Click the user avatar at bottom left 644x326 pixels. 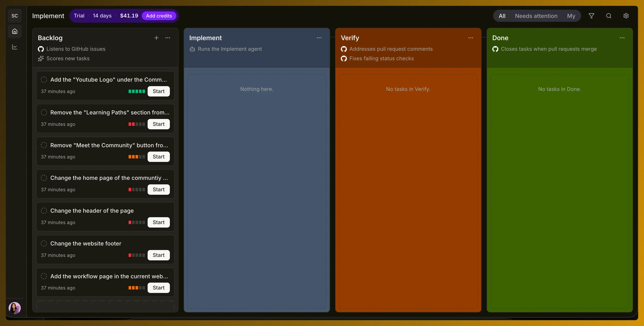(15, 308)
